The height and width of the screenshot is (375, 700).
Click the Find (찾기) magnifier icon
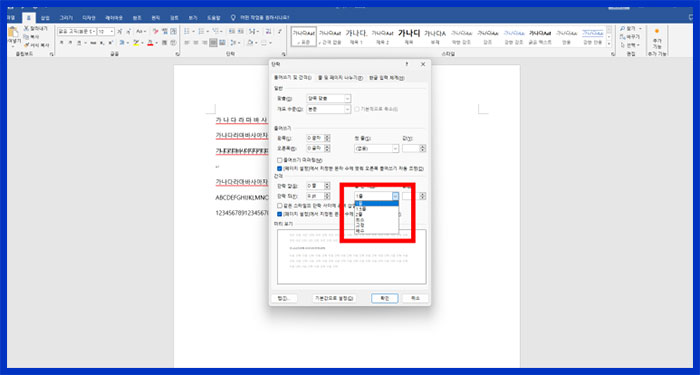point(623,29)
